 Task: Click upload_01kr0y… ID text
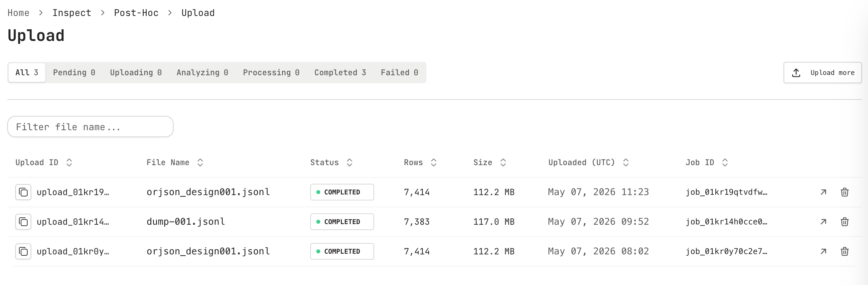tap(73, 252)
